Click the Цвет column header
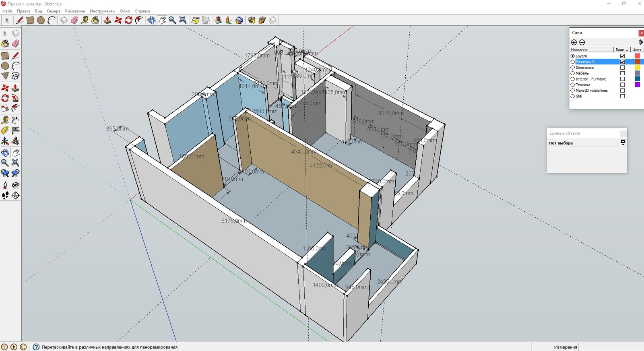644x351 pixels. point(637,50)
